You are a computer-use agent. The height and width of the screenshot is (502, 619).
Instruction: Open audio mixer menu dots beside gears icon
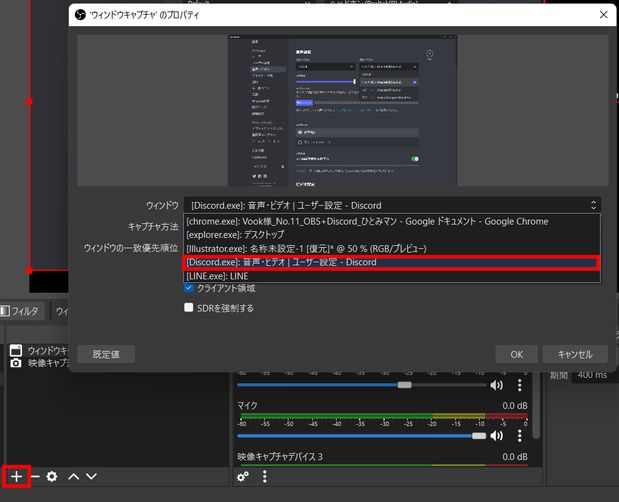click(x=265, y=477)
